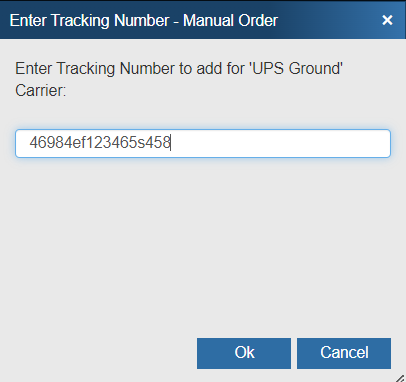
Task: Close the Enter Tracking Number dialog
Action: (x=387, y=20)
